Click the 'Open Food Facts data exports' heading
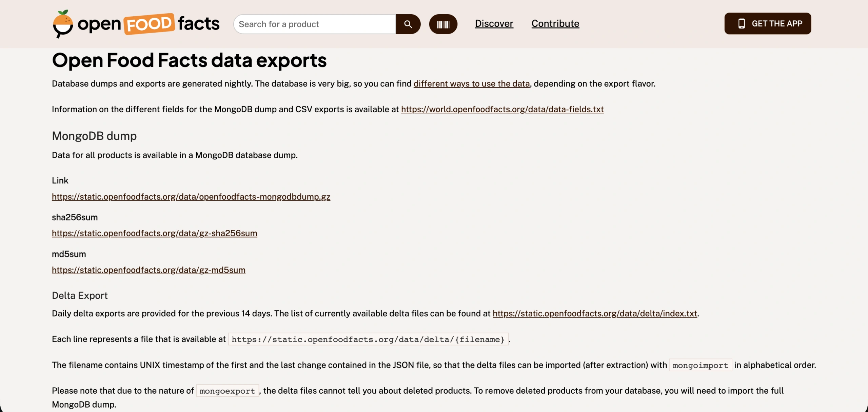 pyautogui.click(x=189, y=60)
